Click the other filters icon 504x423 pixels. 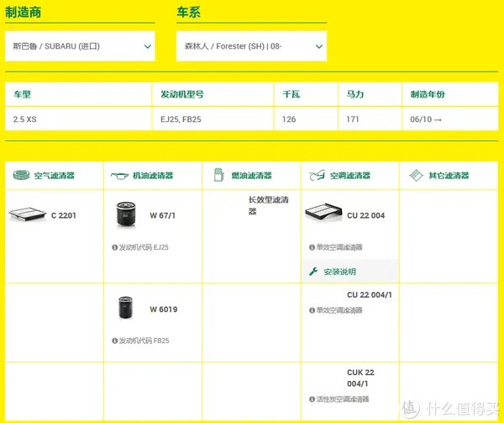tap(416, 175)
